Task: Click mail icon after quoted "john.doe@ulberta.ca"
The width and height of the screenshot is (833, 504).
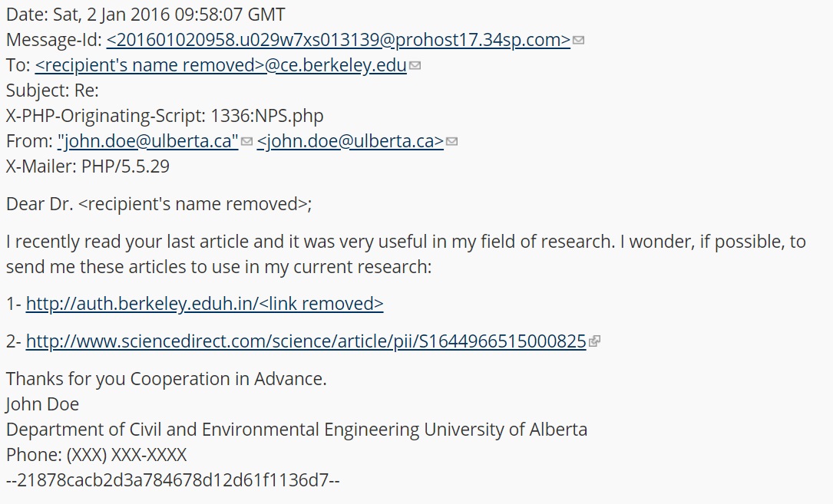Action: (247, 142)
